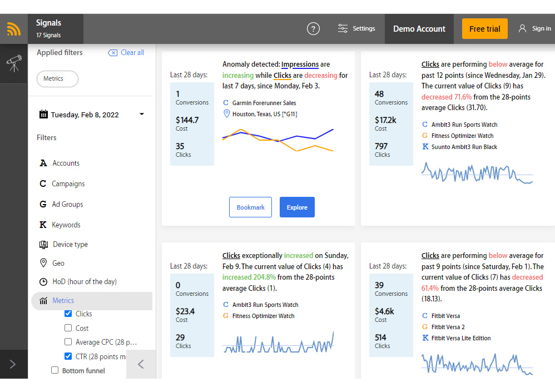
Task: Open the telescope explore icon in sidebar
Action: (14, 64)
